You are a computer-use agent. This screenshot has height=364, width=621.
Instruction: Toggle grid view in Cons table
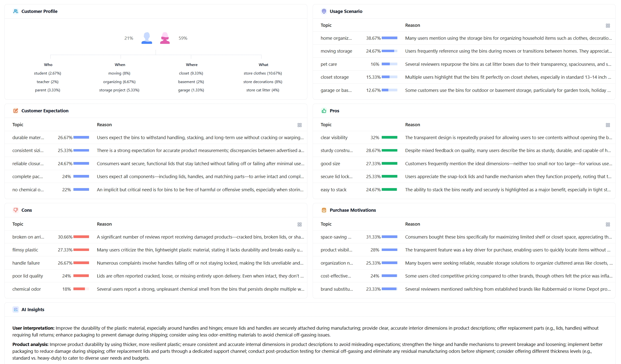300,224
